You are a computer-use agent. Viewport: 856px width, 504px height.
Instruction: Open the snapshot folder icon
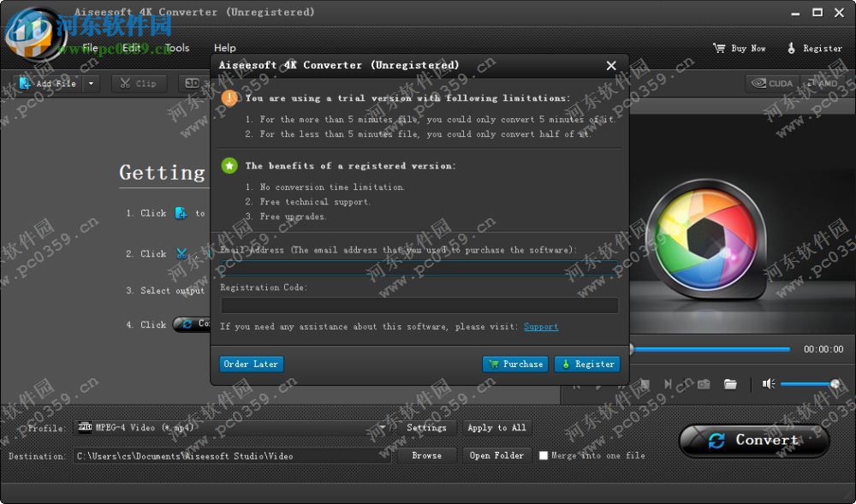pos(730,383)
